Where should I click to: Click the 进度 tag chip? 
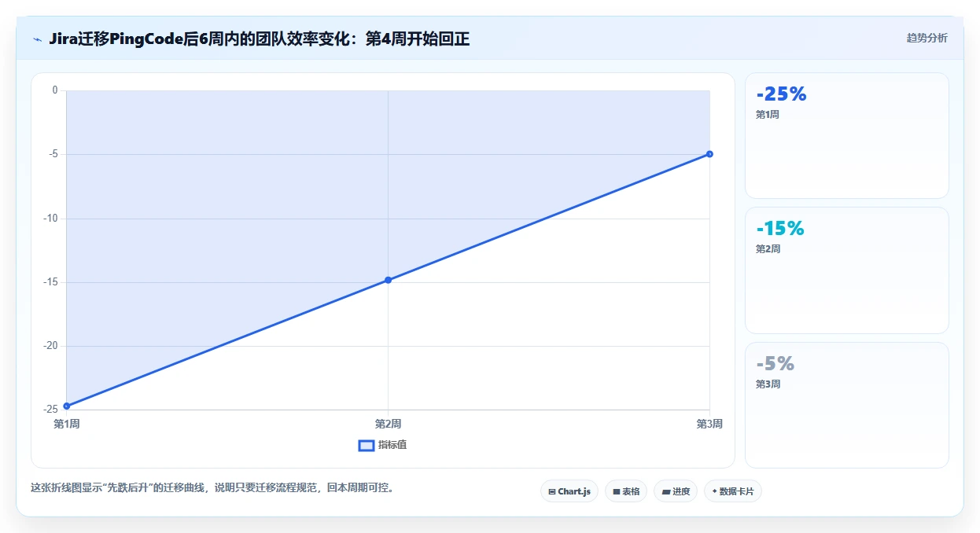coord(676,491)
